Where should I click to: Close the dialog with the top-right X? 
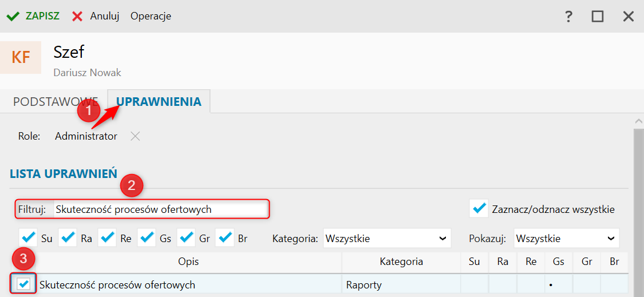[x=629, y=16]
